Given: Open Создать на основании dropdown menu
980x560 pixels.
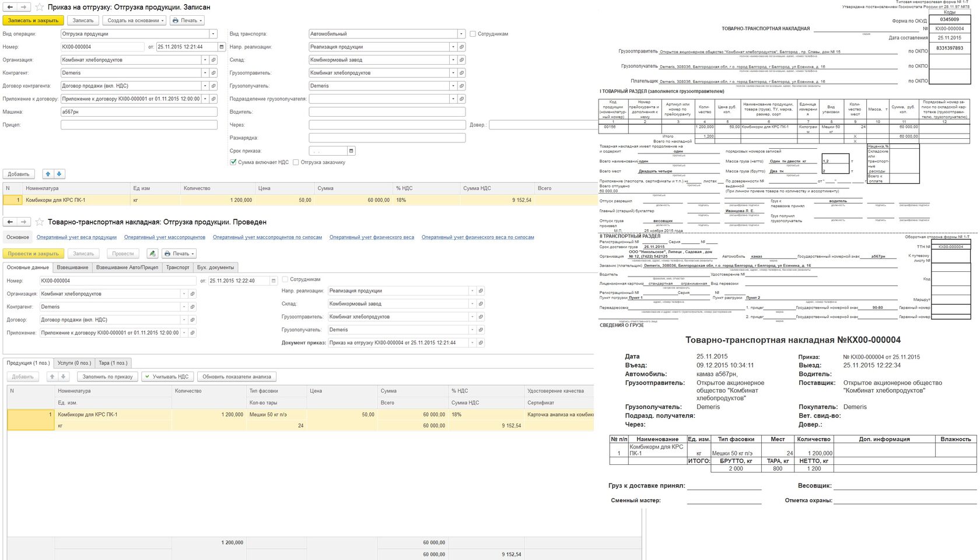Looking at the screenshot, I should [x=134, y=20].
